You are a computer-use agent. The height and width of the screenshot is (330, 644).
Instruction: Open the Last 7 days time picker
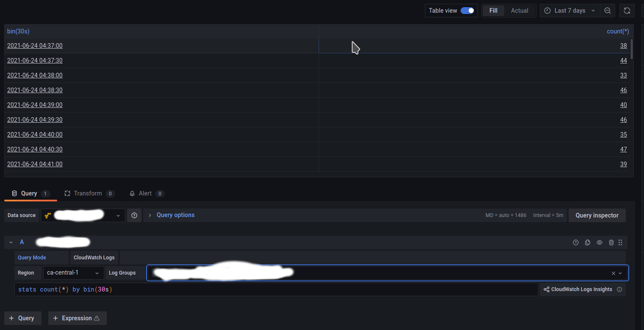[569, 11]
